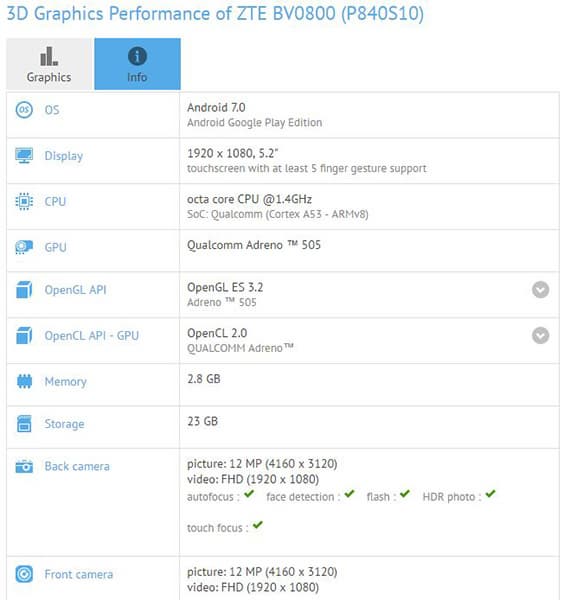Click the CPU chip icon

pos(24,201)
